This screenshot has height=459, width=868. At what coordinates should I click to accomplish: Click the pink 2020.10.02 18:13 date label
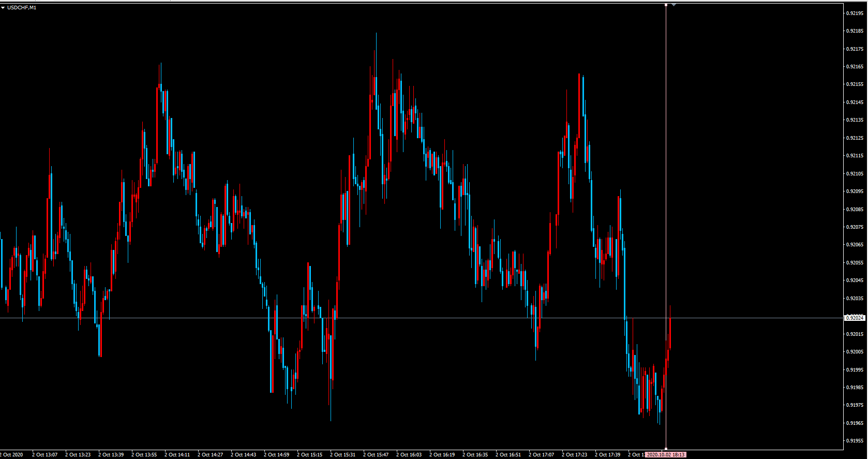click(x=666, y=455)
